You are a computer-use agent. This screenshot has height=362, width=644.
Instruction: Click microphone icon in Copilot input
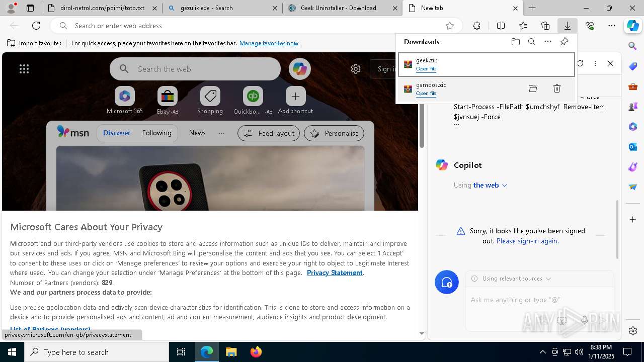click(584, 320)
